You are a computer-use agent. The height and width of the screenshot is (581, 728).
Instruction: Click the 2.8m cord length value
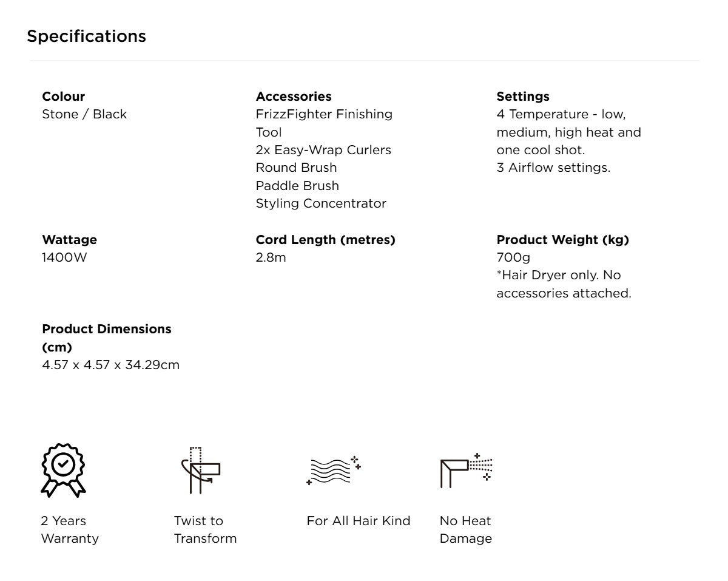[271, 257]
